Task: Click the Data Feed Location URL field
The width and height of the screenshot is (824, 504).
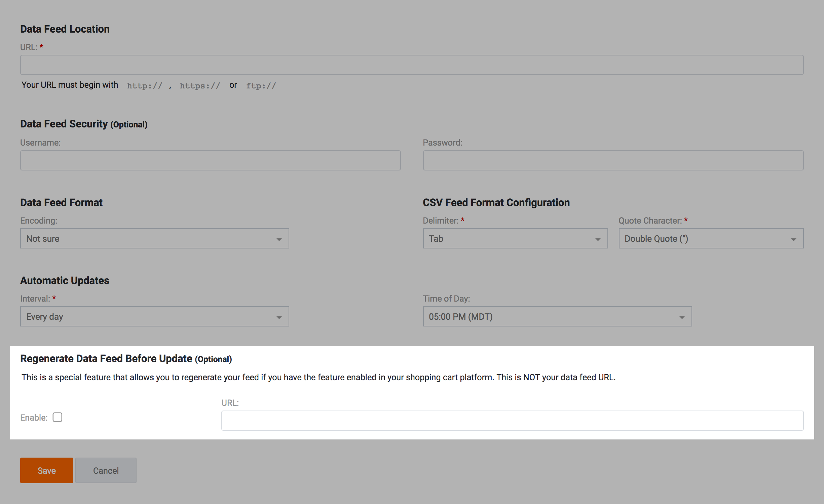Action: (412, 65)
